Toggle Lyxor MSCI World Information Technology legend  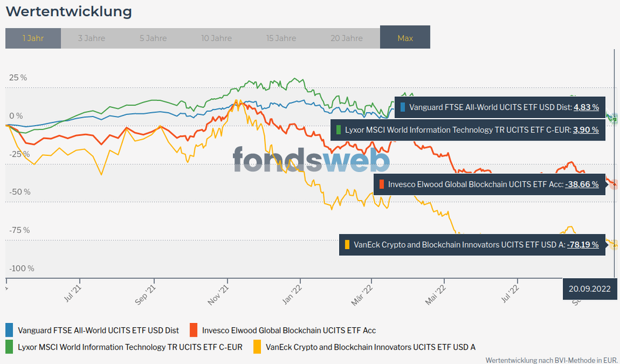click(130, 347)
